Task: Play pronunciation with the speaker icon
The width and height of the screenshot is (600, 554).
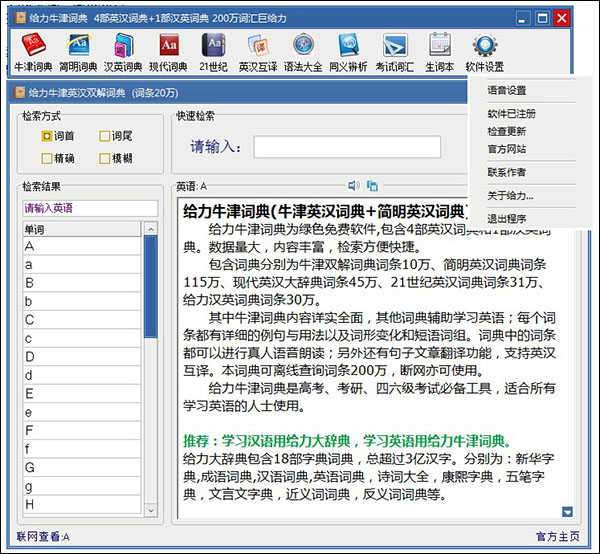Action: point(354,186)
